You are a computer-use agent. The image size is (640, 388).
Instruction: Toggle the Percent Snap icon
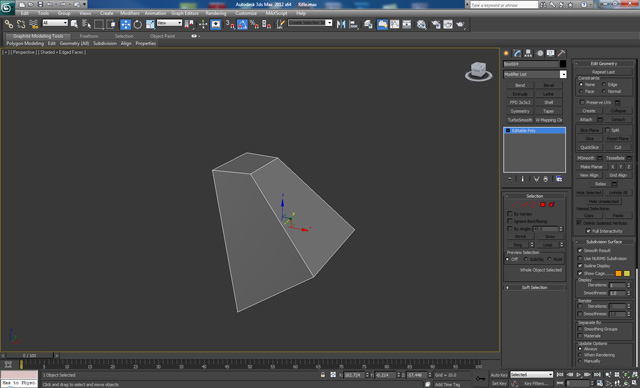[254, 24]
